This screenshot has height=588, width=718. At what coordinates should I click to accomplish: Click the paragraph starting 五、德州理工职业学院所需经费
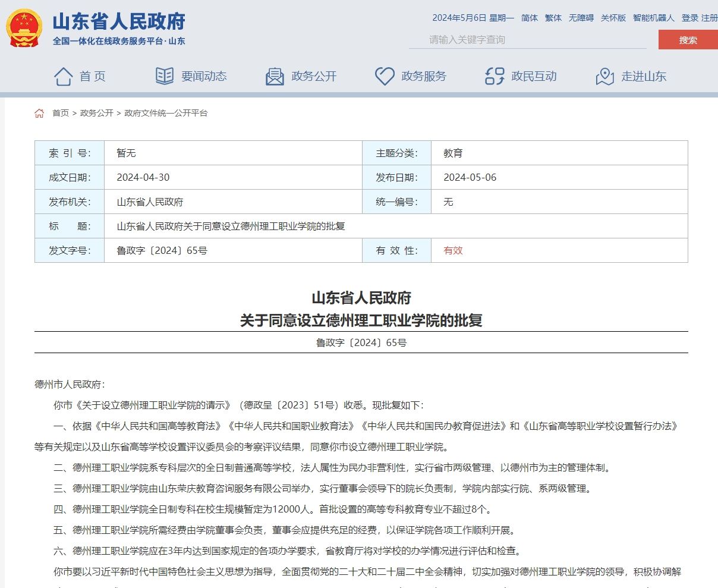[285, 530]
